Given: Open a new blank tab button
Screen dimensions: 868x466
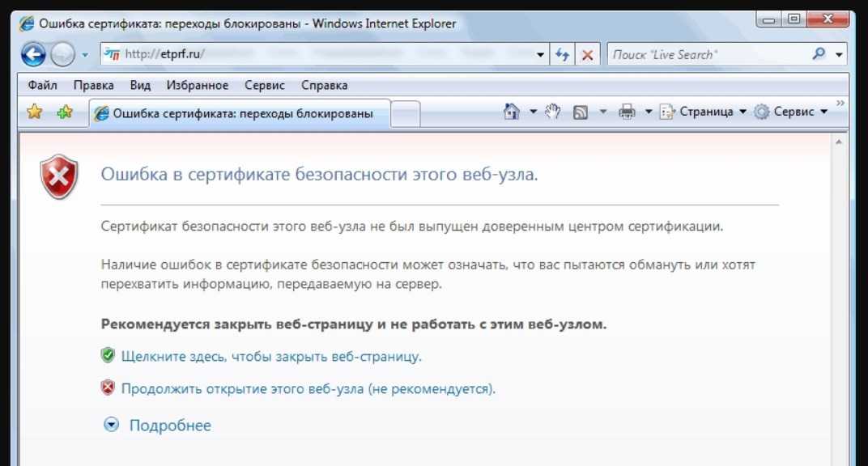Looking at the screenshot, I should coord(405,113).
